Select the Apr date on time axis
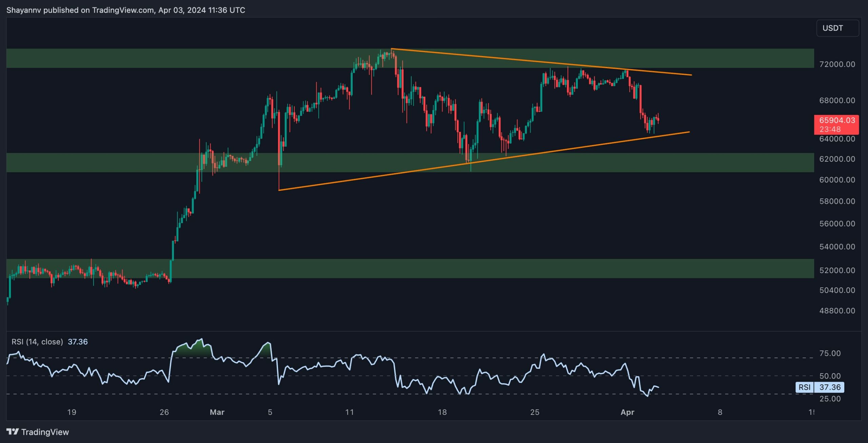The height and width of the screenshot is (443, 868). pos(627,412)
